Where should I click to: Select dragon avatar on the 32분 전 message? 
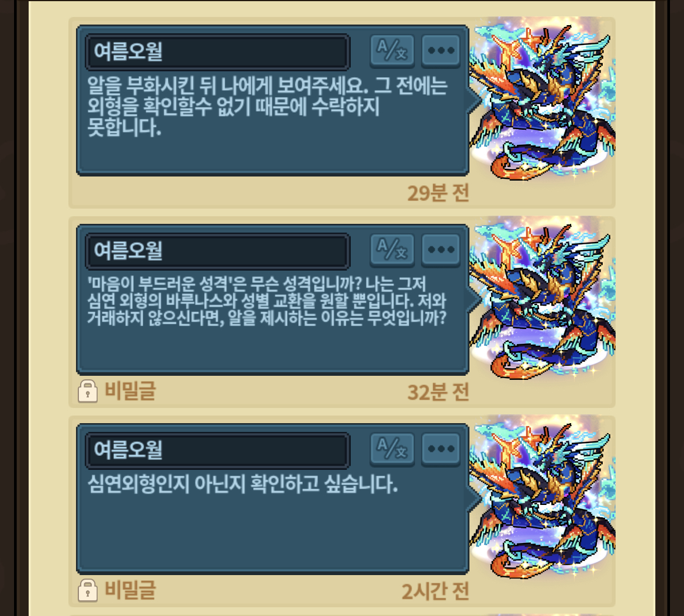pyautogui.click(x=542, y=298)
